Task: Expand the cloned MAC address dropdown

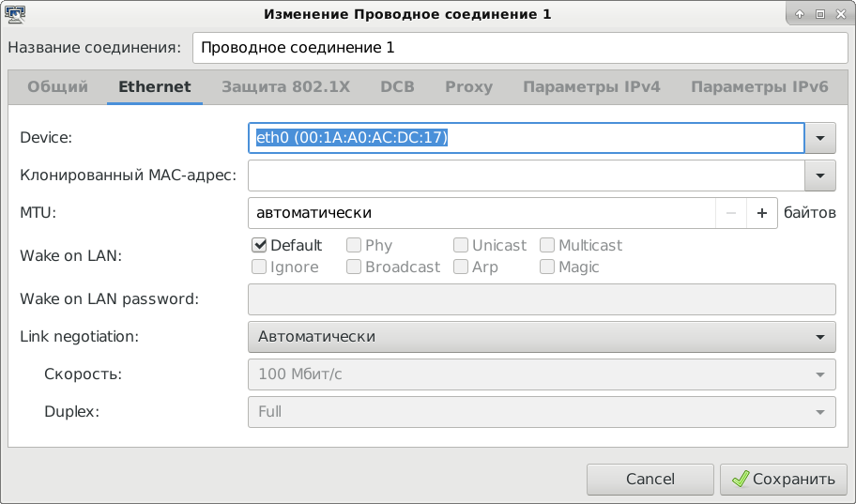Action: 820,175
